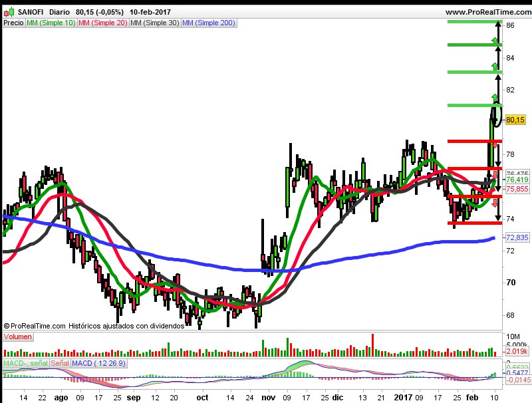Click the dic month label on time axis

pos(338,397)
